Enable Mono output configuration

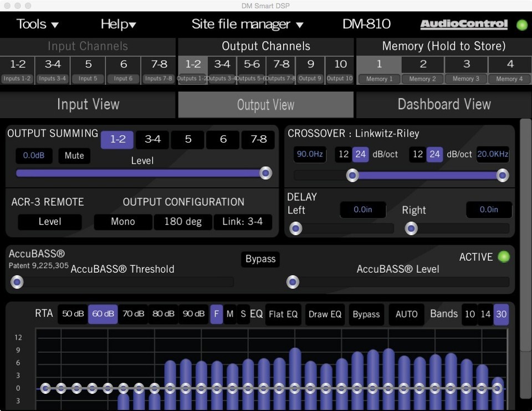pos(122,222)
